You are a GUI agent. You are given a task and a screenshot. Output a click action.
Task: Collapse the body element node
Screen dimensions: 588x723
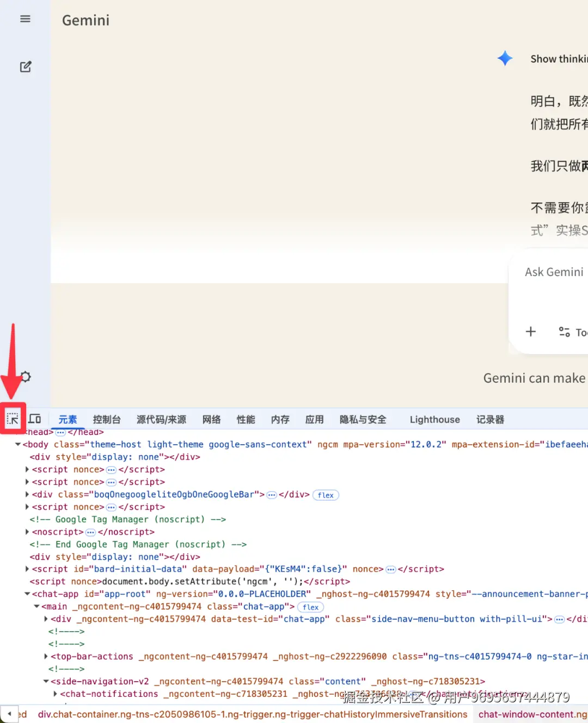pos(18,444)
